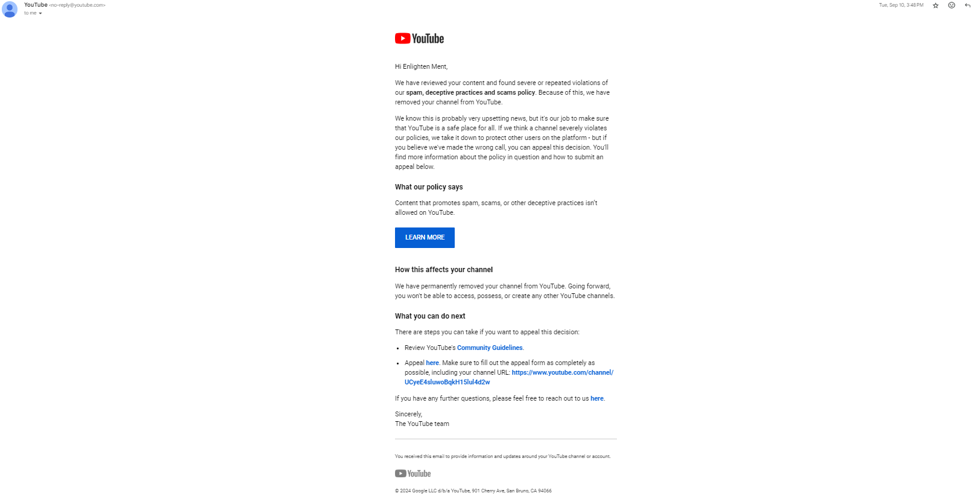Open the sender's profile avatar
980x496 pixels.
tap(10, 10)
